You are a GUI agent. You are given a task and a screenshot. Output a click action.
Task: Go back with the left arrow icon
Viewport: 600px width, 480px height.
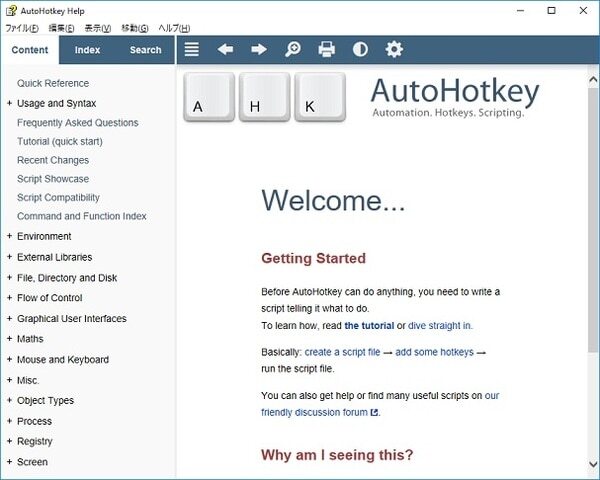tap(225, 49)
